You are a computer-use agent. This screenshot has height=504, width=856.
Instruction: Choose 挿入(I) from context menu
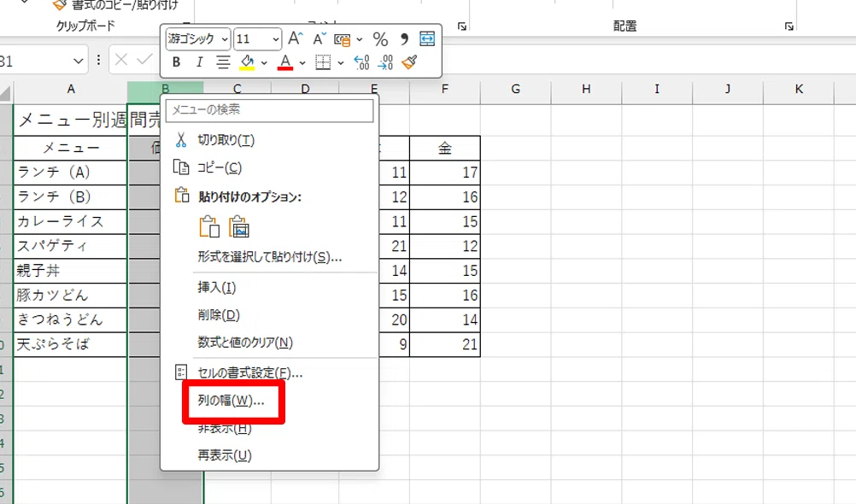[x=270, y=287]
